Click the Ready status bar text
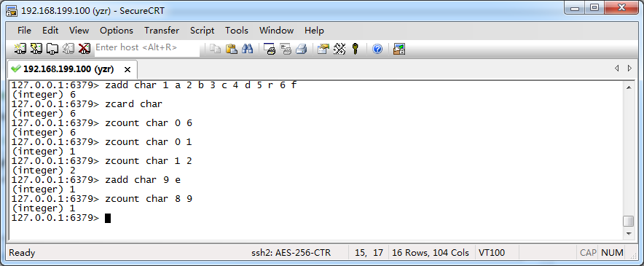Viewport: 644px width, 266px height. [x=22, y=253]
